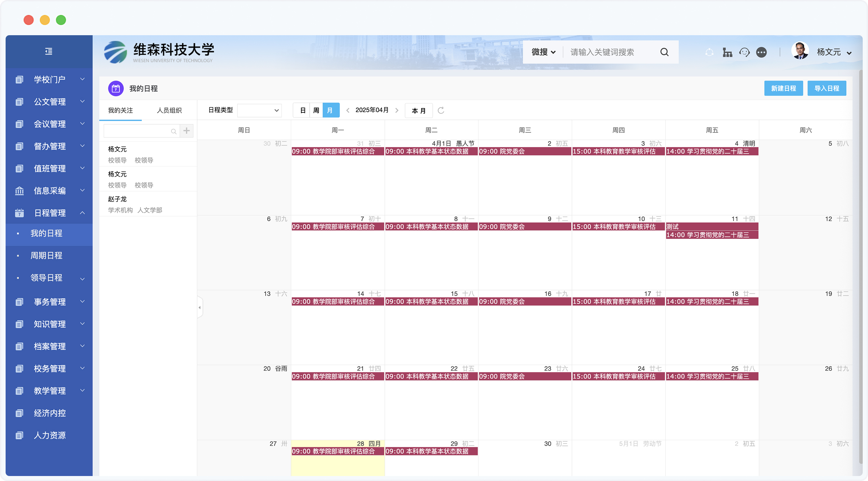Image resolution: width=868 pixels, height=481 pixels.
Task: Click the purple 我的日程 calendar icon
Action: click(116, 88)
